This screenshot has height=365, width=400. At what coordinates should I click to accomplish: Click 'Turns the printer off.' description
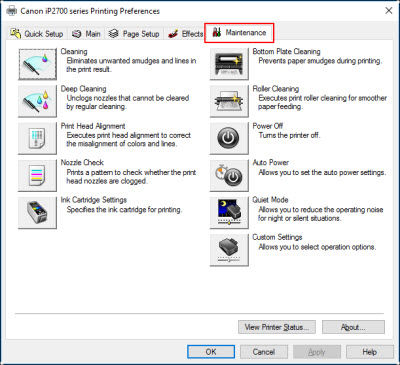click(x=289, y=135)
